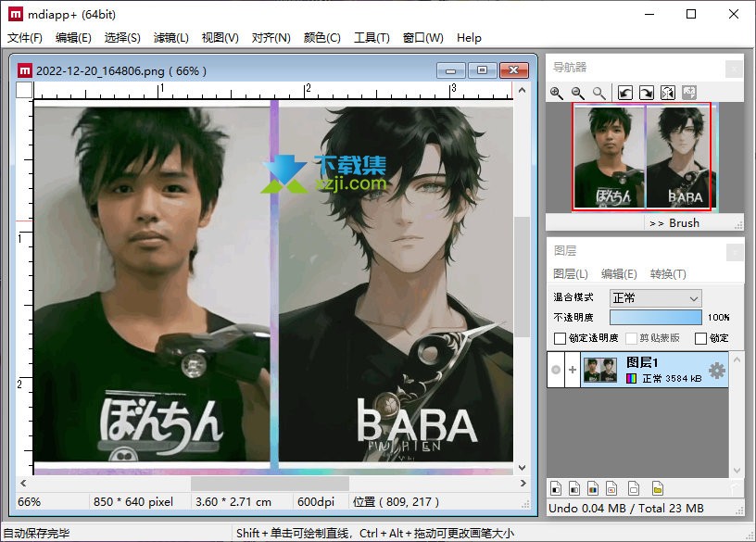The width and height of the screenshot is (756, 542).
Task: Close the 导航器 panel
Action: click(x=734, y=69)
